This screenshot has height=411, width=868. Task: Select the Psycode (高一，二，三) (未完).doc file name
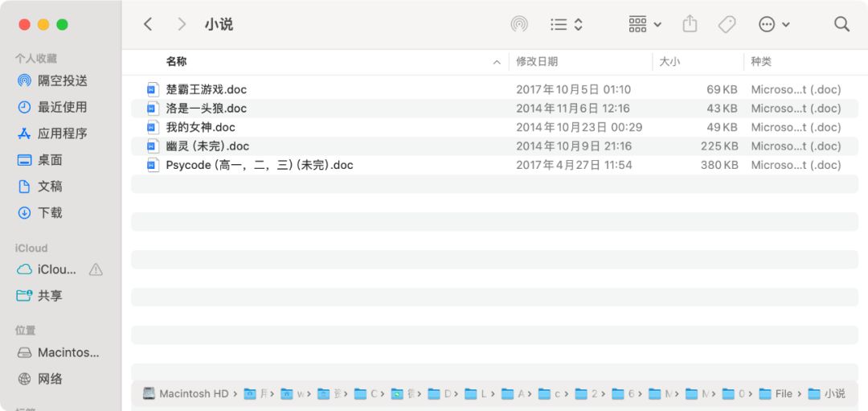pyautogui.click(x=259, y=165)
